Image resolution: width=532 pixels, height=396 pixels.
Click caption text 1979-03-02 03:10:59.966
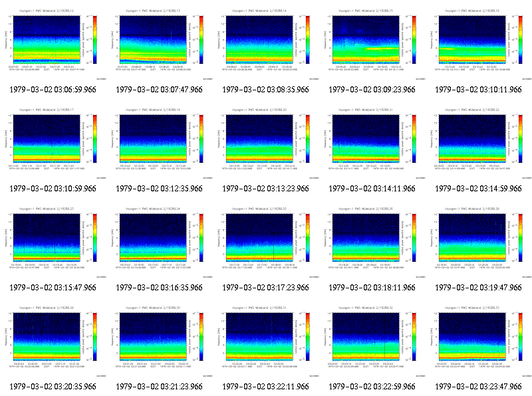(x=53, y=189)
